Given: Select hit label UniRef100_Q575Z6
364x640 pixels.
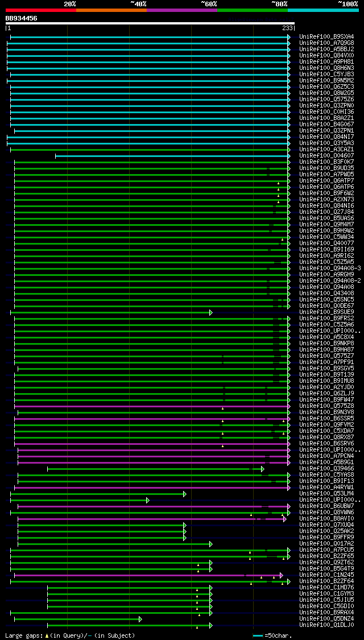Looking at the screenshot, I should [x=326, y=99].
